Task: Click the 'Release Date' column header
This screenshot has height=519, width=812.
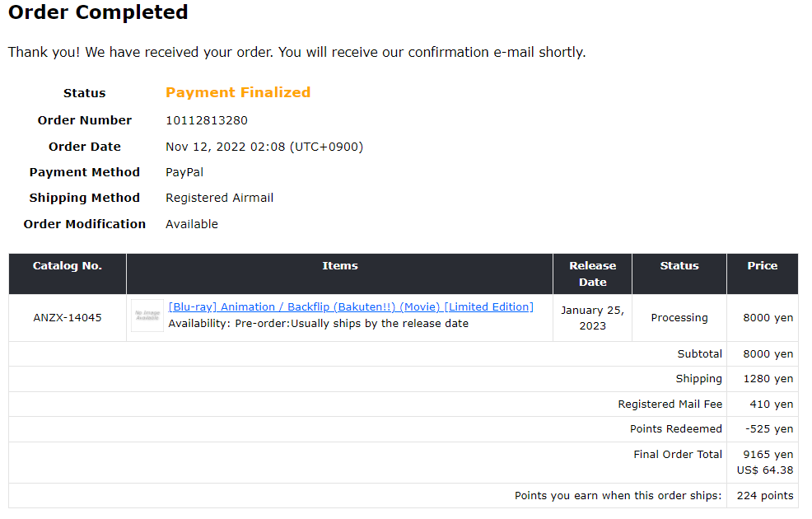Action: tap(592, 274)
